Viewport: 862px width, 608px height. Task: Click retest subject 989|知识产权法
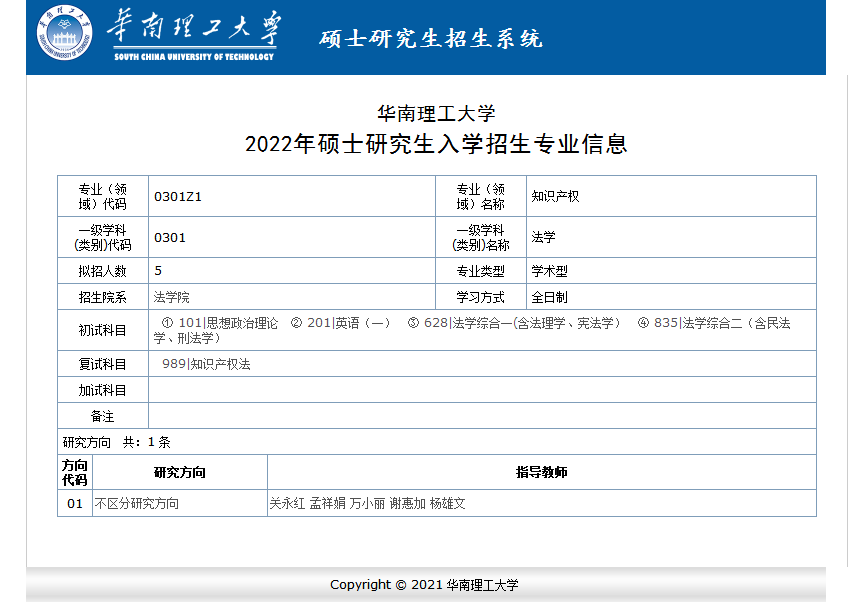click(206, 364)
